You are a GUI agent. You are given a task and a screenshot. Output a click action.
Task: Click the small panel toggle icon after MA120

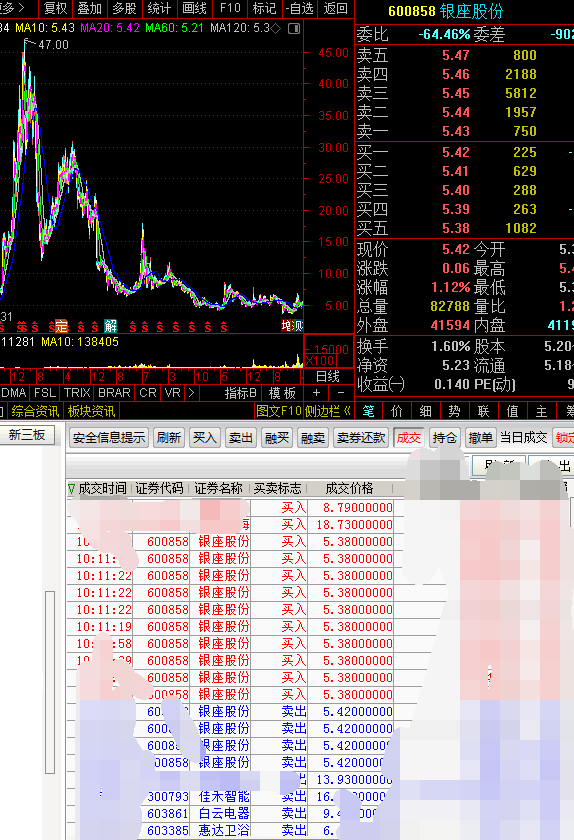pyautogui.click(x=294, y=28)
